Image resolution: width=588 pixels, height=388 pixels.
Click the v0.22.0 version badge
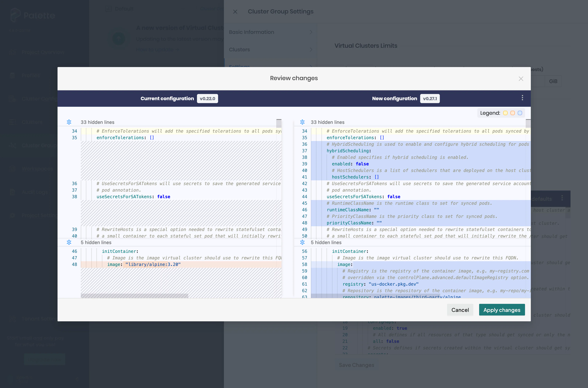[208, 98]
